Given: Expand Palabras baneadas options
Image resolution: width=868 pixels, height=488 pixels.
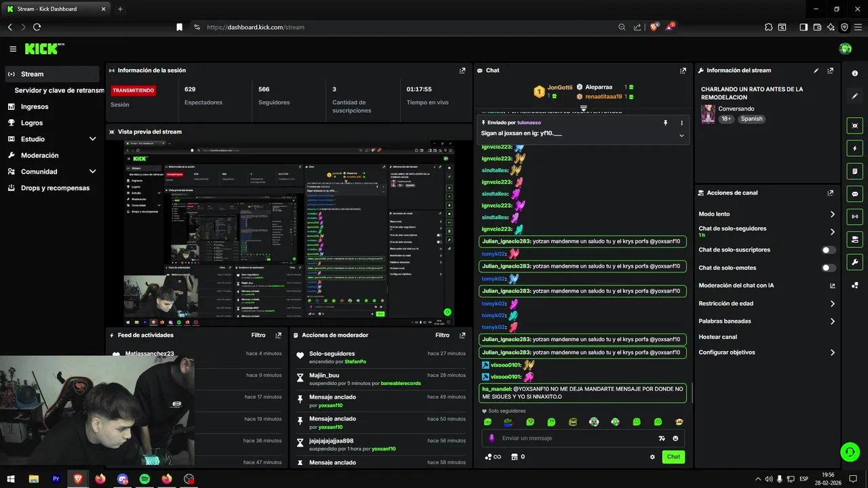Looking at the screenshot, I should [x=833, y=321].
